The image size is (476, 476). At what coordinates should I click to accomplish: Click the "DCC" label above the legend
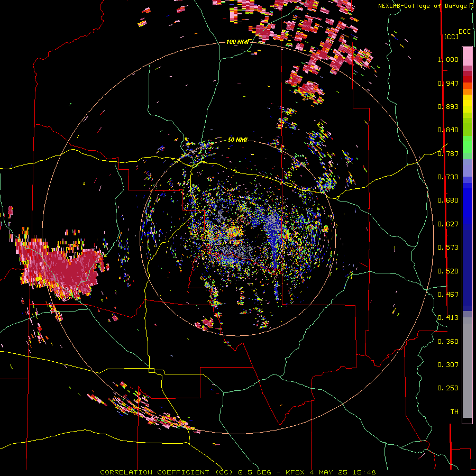[x=465, y=32]
